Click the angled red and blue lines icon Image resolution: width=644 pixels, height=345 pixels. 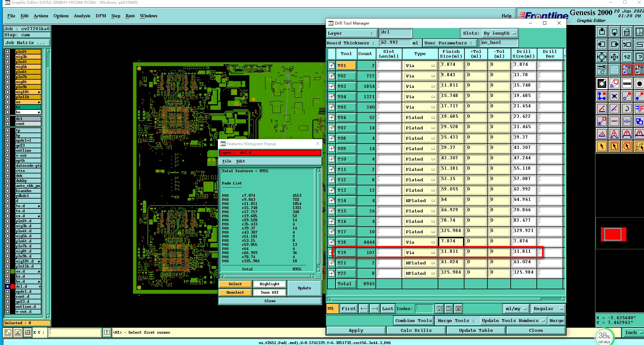pyautogui.click(x=602, y=109)
